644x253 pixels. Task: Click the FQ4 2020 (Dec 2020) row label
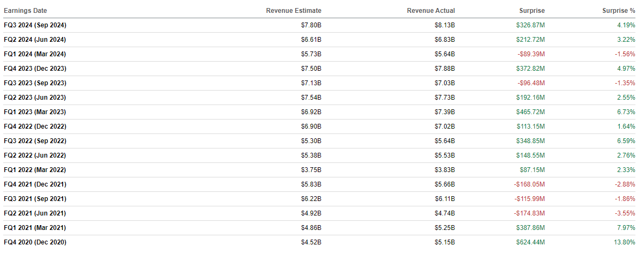tap(35, 242)
